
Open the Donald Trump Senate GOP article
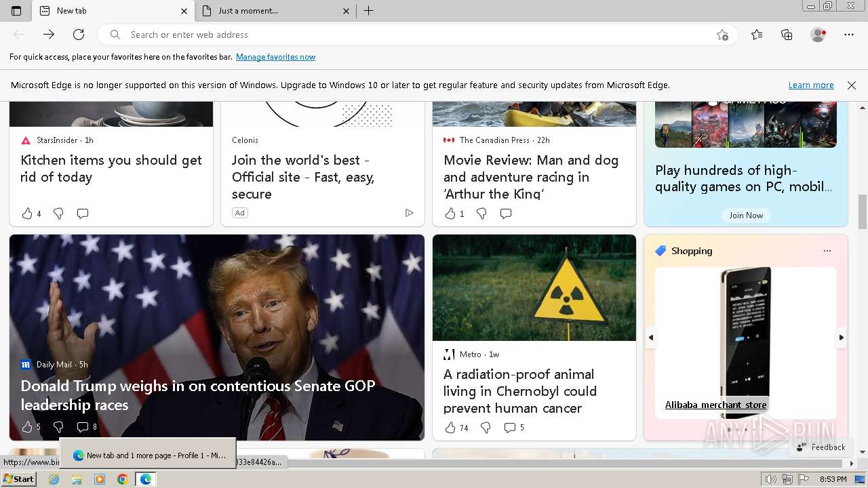pyautogui.click(x=198, y=395)
